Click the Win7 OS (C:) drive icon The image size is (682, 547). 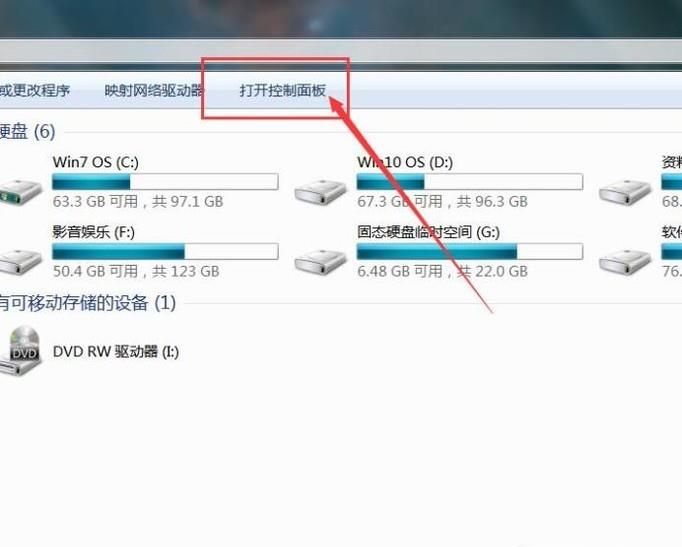click(x=20, y=192)
